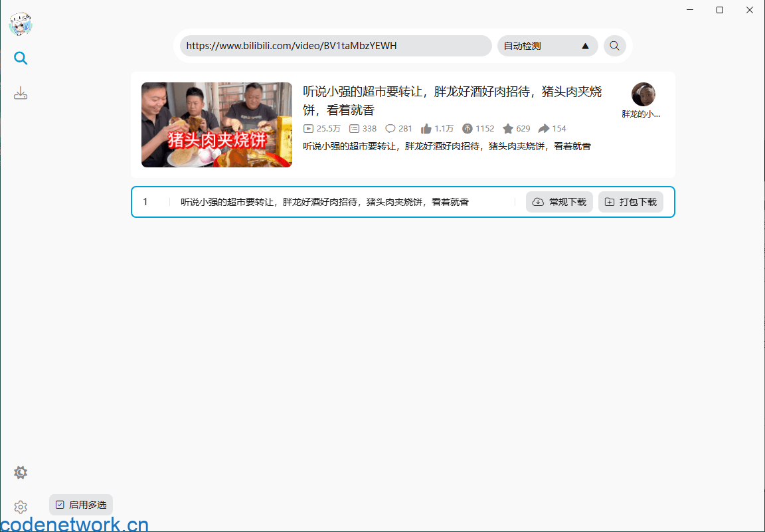Viewport: 765px width, 532px height.
Task: Expand the 自动检测 dropdown
Action: [547, 46]
